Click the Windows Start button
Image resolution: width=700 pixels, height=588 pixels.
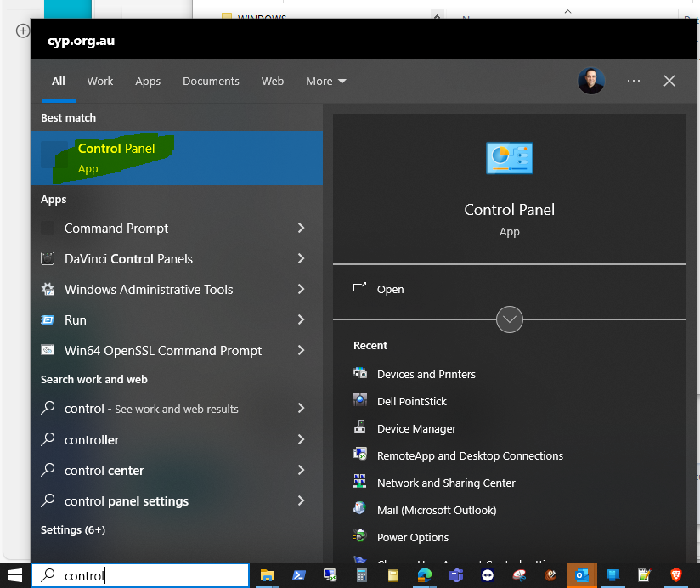15,575
